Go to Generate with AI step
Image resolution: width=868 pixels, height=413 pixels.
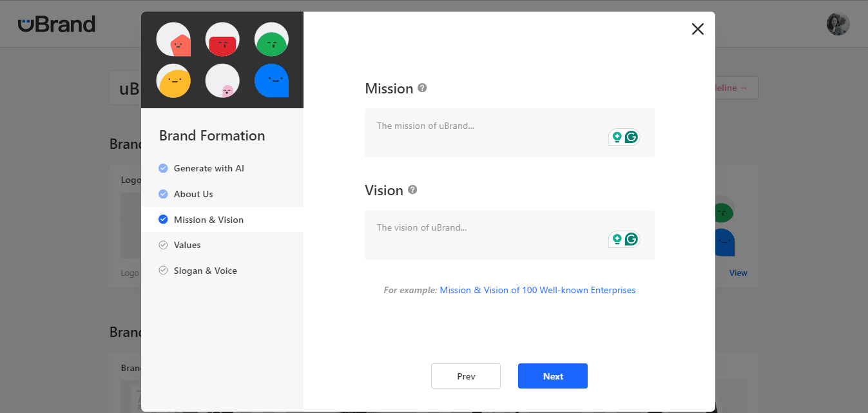(x=222, y=168)
